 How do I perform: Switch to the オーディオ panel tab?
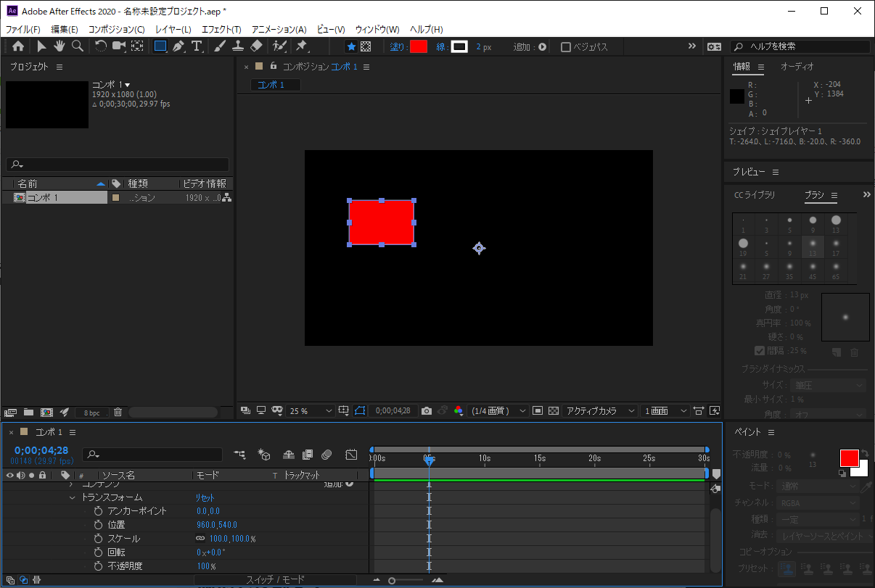coord(797,67)
